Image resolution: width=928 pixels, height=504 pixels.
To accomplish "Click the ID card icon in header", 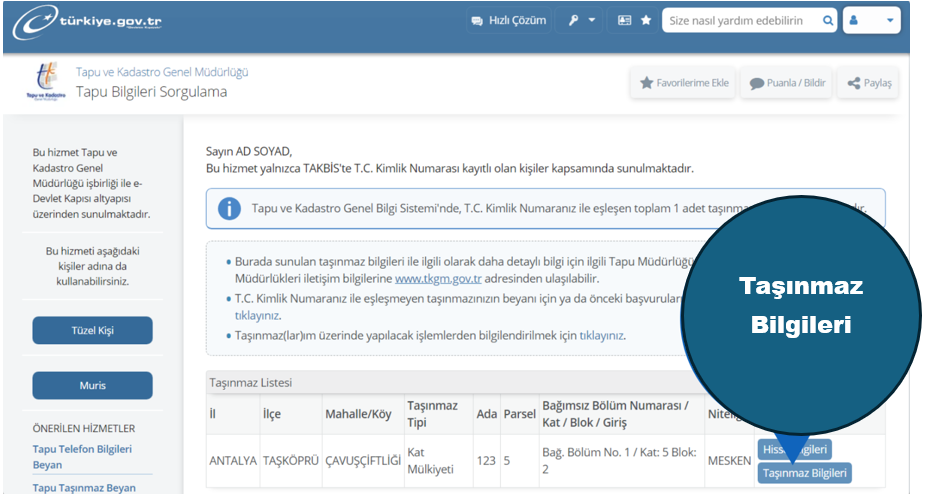I will pyautogui.click(x=625, y=20).
